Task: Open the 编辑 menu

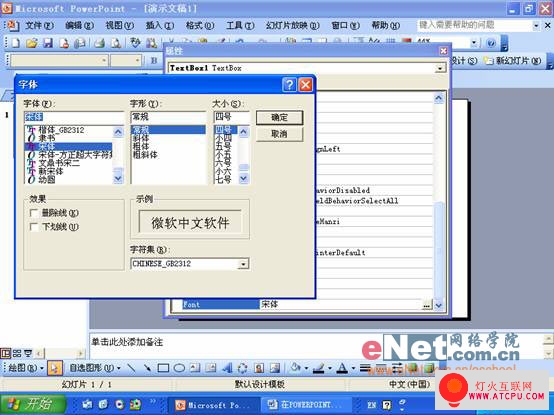Action: click(x=79, y=25)
